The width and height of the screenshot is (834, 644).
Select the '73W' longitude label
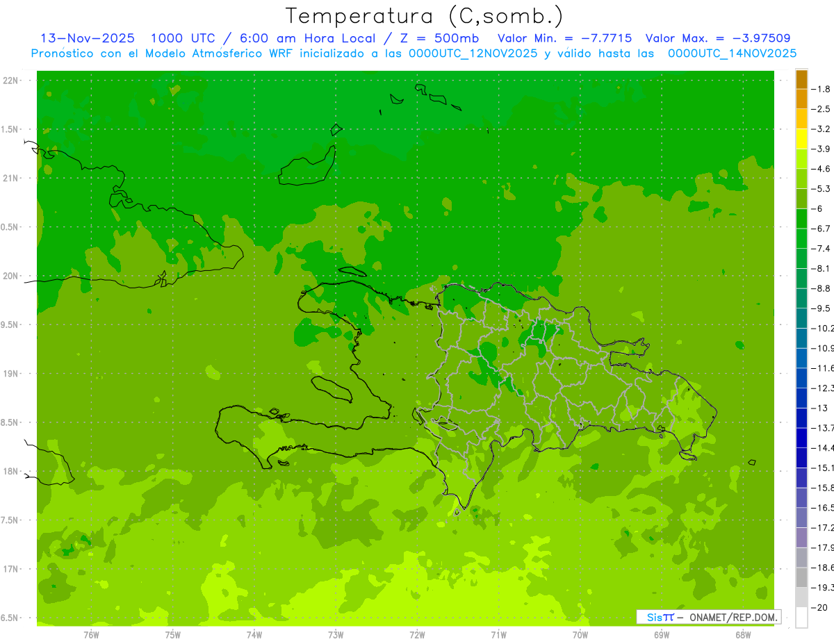pos(336,634)
